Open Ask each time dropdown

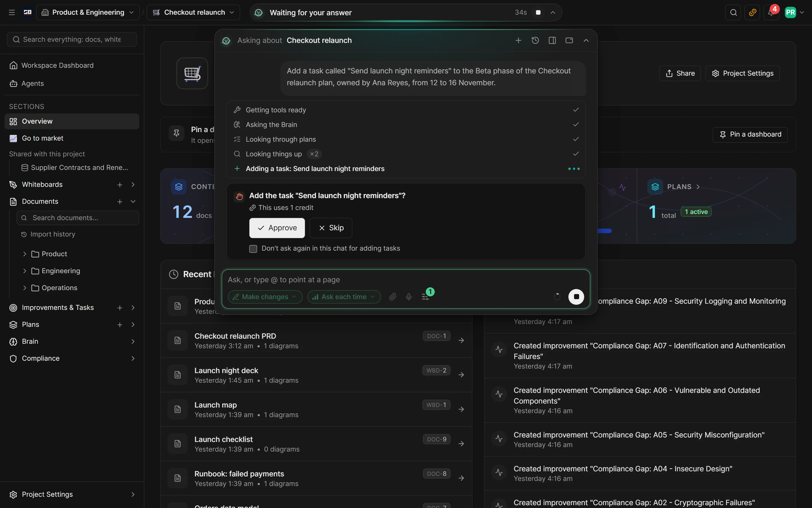point(344,297)
